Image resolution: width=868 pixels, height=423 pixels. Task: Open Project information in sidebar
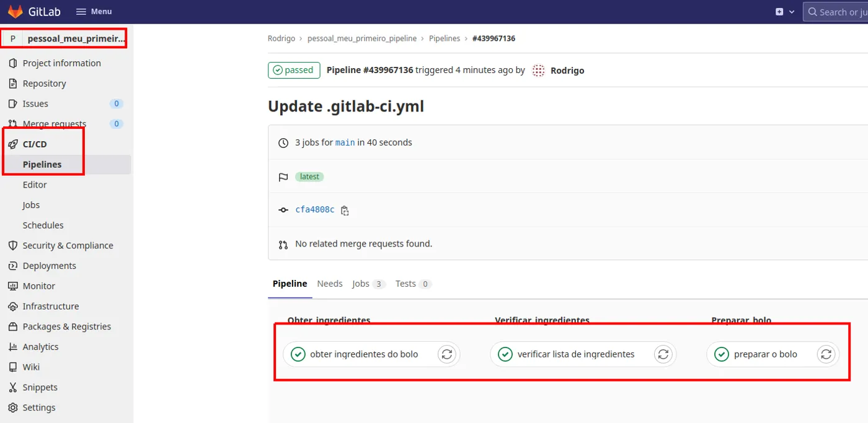coord(61,63)
